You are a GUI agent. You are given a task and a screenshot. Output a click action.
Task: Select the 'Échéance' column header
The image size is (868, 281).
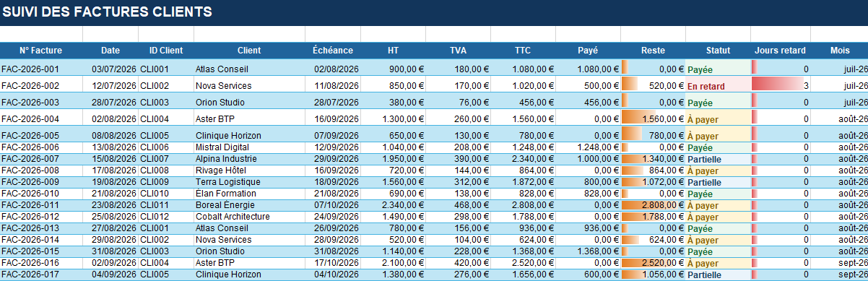[333, 51]
